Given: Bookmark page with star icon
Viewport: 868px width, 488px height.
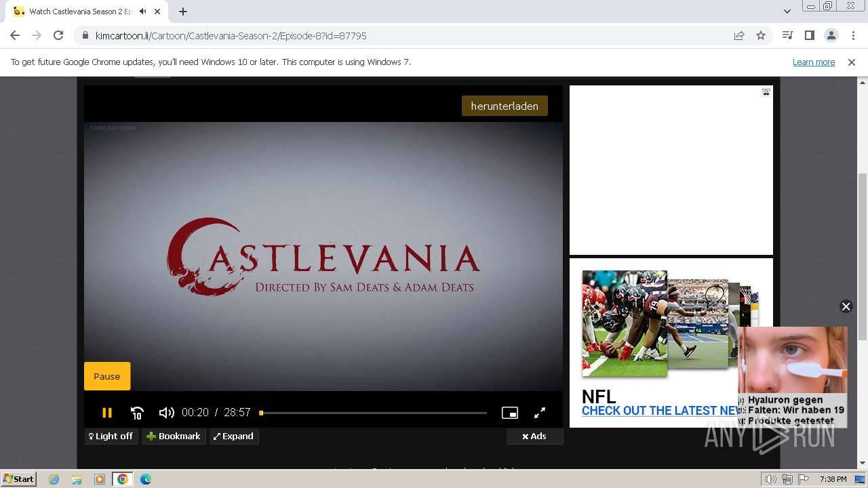Looking at the screenshot, I should point(761,35).
